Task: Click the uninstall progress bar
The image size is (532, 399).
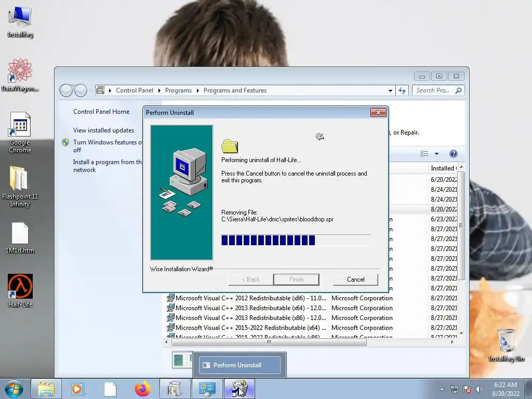Action: (x=296, y=240)
